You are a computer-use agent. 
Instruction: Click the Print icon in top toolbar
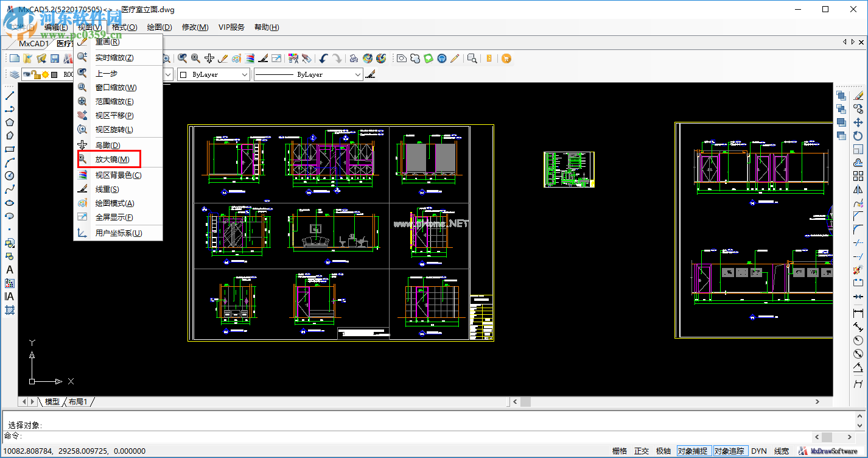click(x=354, y=58)
